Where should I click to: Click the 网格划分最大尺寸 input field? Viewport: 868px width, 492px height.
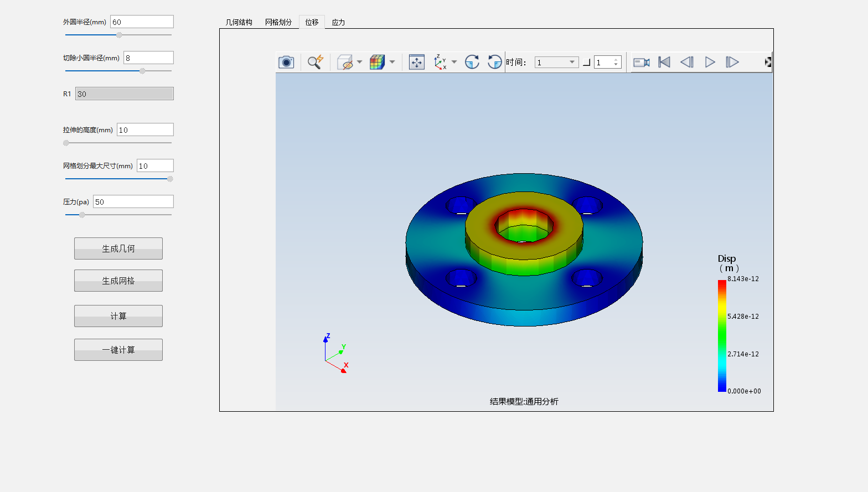155,165
